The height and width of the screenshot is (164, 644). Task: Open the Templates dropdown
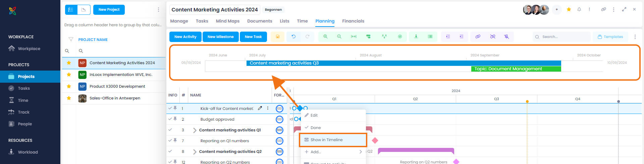click(x=610, y=37)
